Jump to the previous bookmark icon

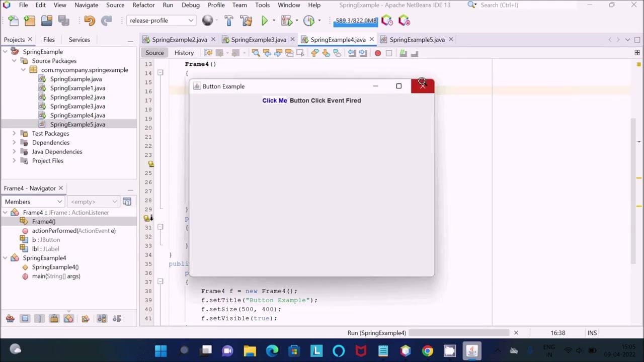point(315,53)
